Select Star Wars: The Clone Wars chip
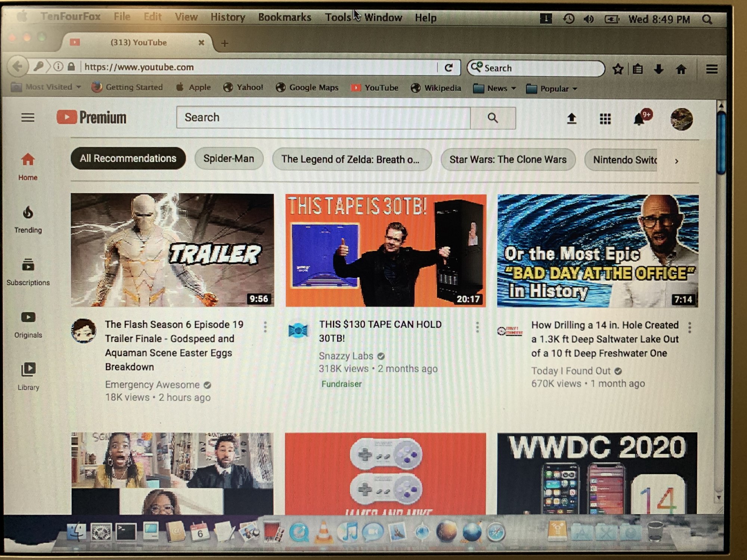The width and height of the screenshot is (747, 560). tap(508, 159)
